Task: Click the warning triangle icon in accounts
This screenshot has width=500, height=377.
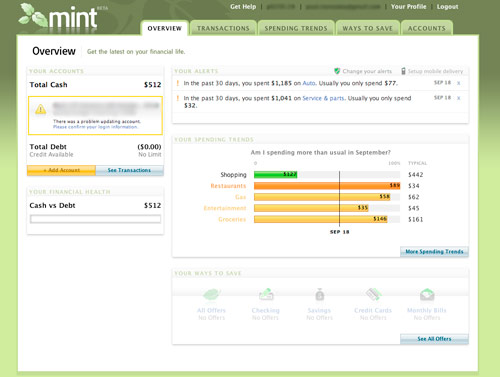Action: click(40, 109)
